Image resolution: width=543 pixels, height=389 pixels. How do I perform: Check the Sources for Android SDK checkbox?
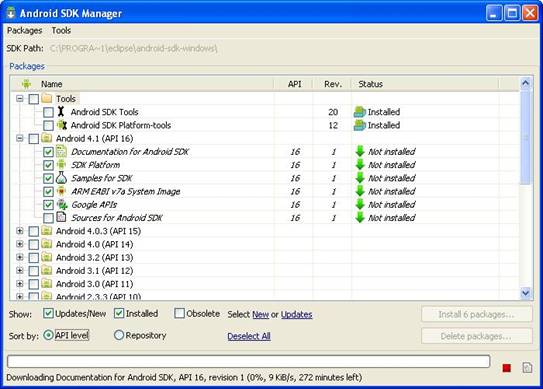pos(48,218)
